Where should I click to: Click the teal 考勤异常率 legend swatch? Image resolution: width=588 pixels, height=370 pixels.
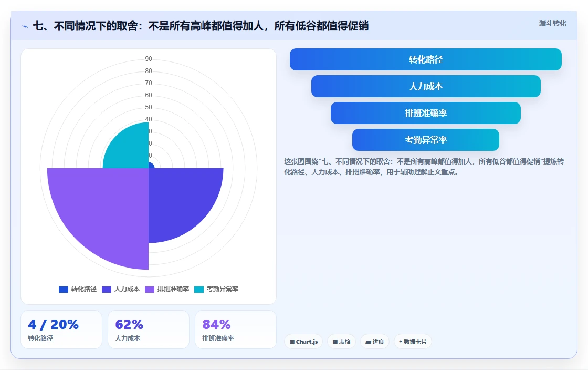coord(199,289)
